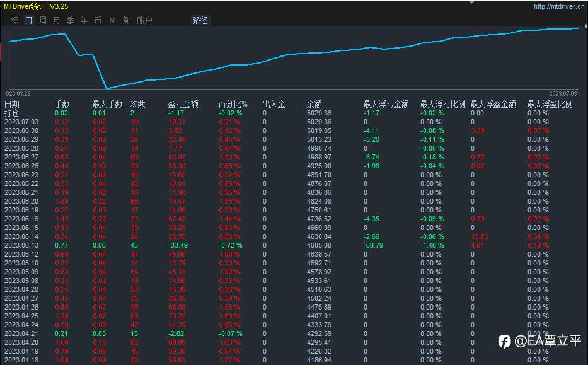Click the 路径 path button
The width and height of the screenshot is (588, 365).
[200, 20]
